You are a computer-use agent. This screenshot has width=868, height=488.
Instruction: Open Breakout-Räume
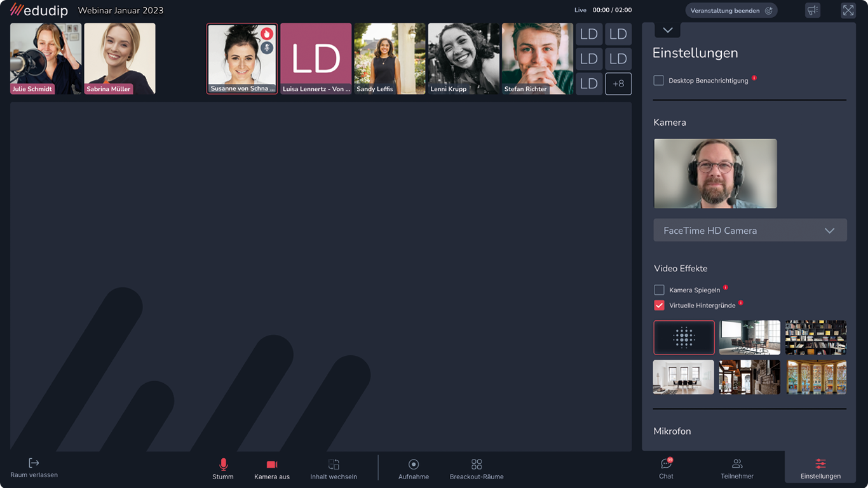(x=477, y=469)
